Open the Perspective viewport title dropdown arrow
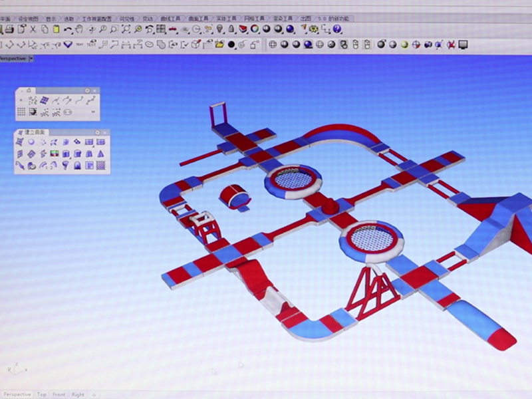532x399 pixels. (x=32, y=59)
